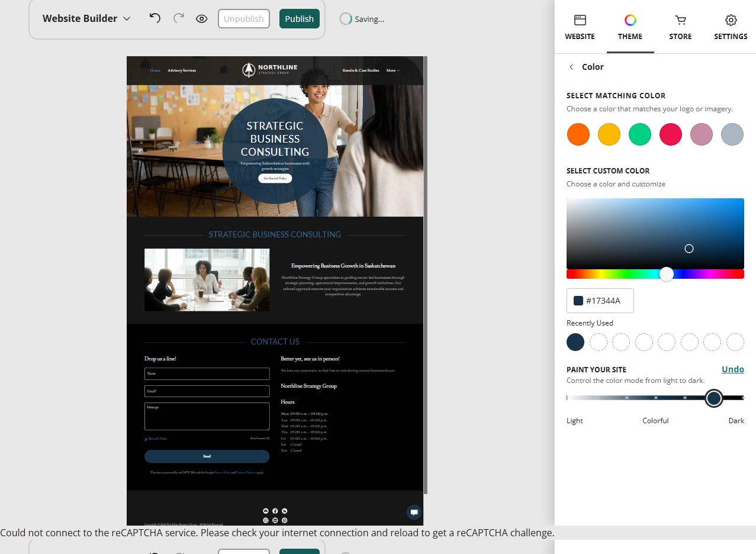
Task: Click the hex color input #17344A
Action: pos(600,301)
